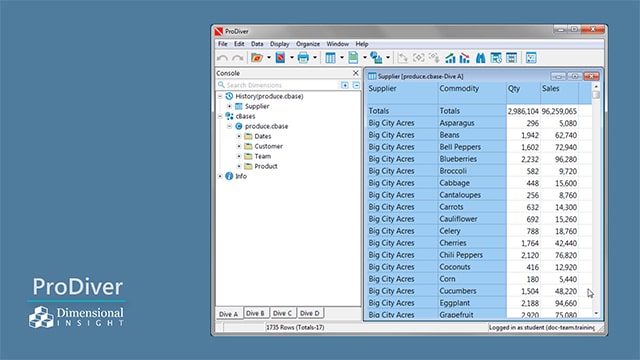The height and width of the screenshot is (360, 640).
Task: Open the dropdown arrow next to Open folder
Action: click(x=269, y=58)
